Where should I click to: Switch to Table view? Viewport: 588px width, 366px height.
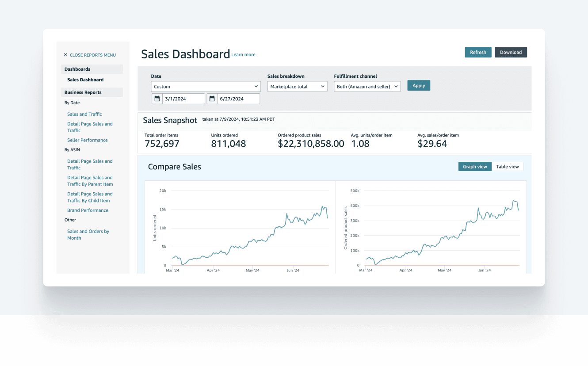click(x=507, y=167)
